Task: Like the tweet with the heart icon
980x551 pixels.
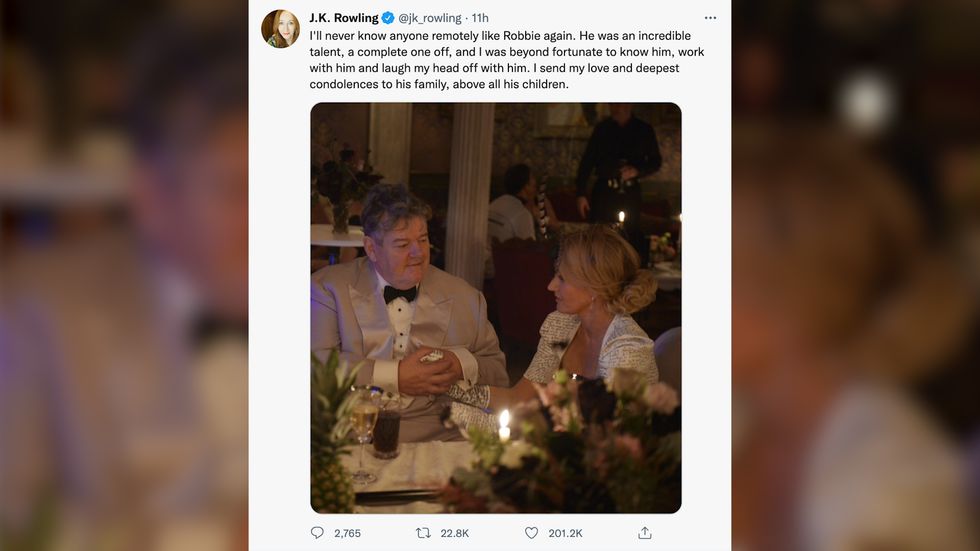Action: (531, 533)
